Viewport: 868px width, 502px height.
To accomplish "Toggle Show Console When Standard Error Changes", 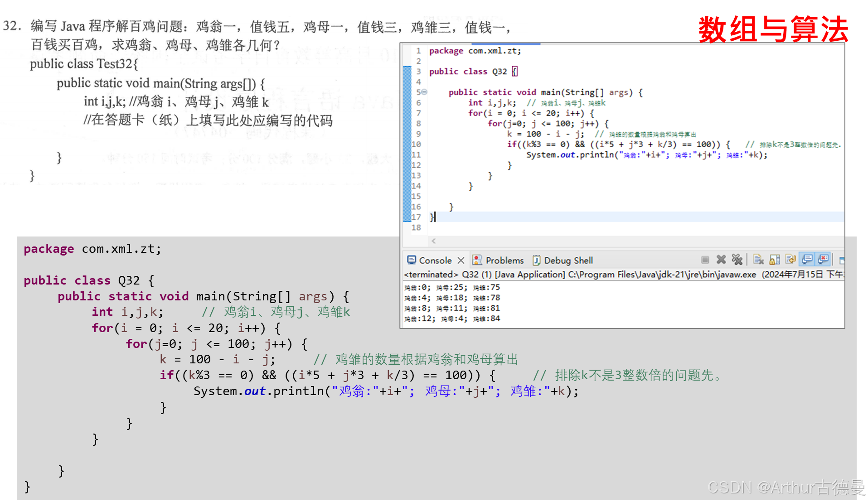I will pyautogui.click(x=823, y=260).
